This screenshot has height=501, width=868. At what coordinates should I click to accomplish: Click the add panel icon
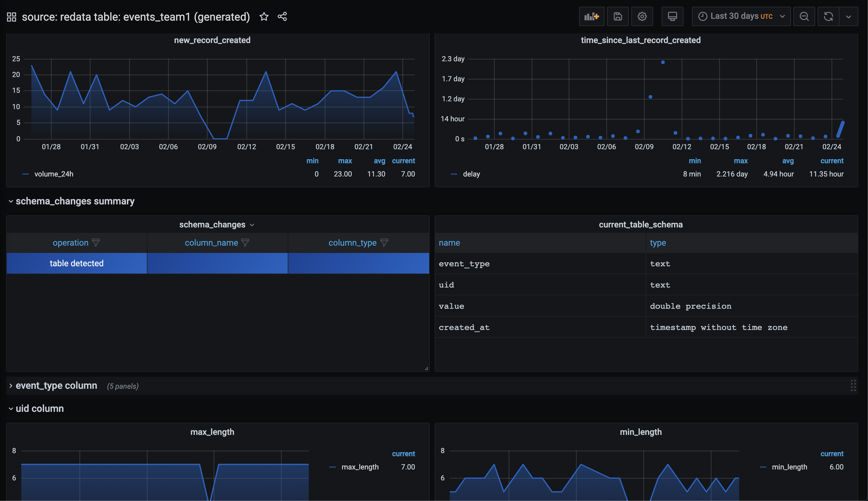pos(592,16)
